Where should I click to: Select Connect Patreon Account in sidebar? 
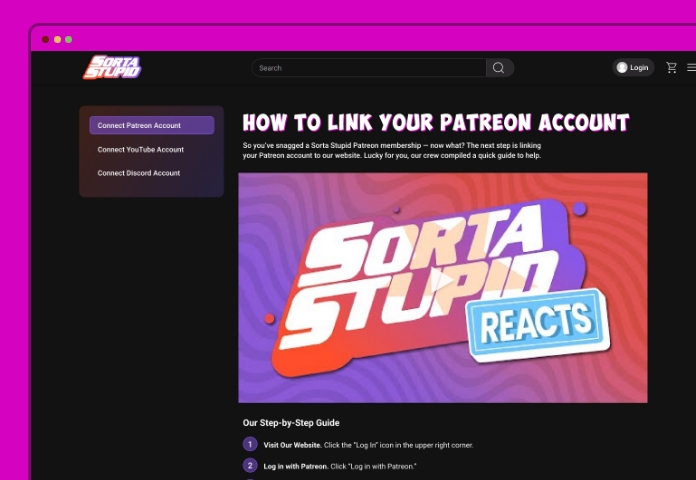pos(151,125)
